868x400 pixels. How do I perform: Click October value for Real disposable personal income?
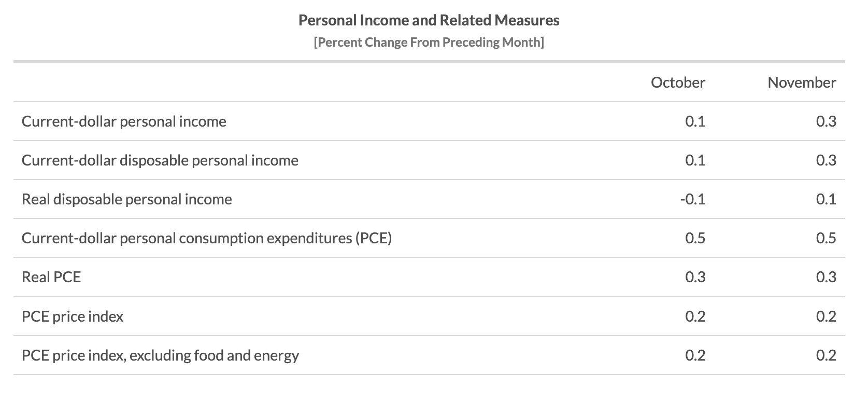pyautogui.click(x=692, y=199)
